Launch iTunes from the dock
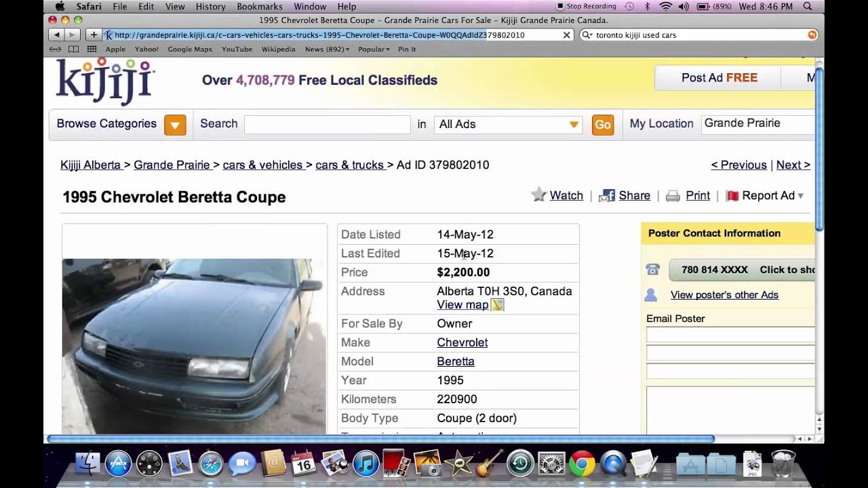 click(366, 464)
